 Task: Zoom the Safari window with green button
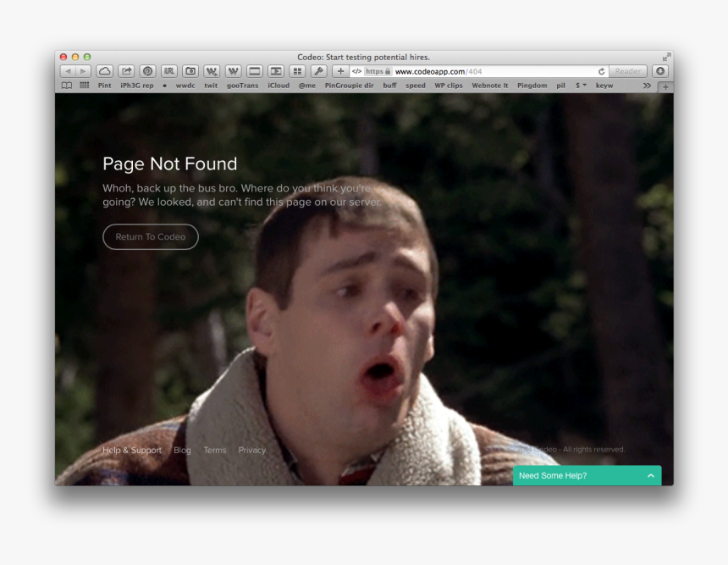(x=87, y=57)
